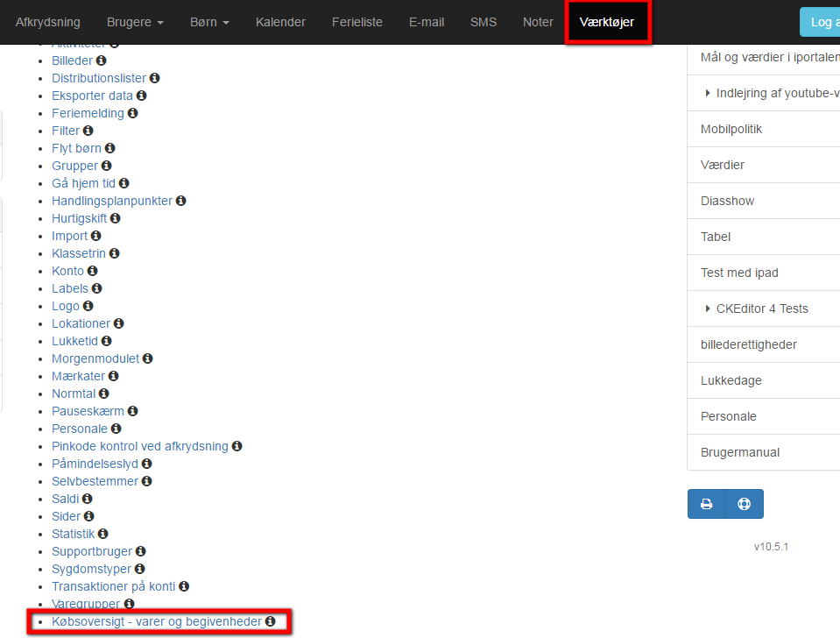Open the Påmindelseslyd link
This screenshot has width=840, height=638.
coord(95,464)
